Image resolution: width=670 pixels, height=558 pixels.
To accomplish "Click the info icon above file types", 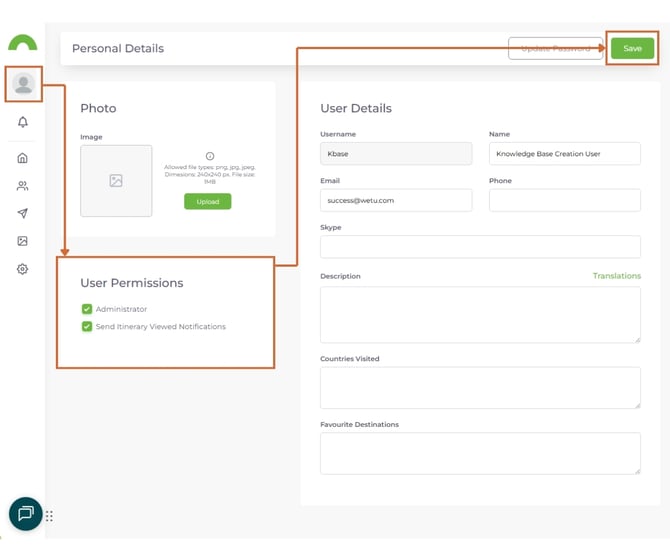I will (x=210, y=156).
